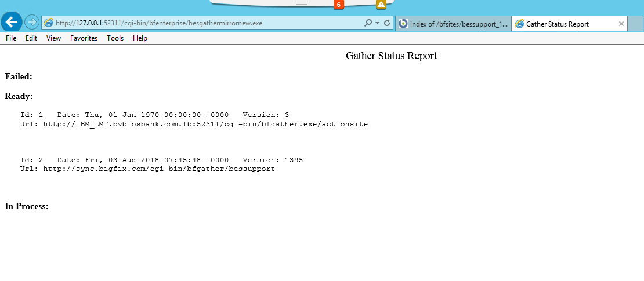Viewport: 644px width, 281px height.
Task: Click favicon on Index of /bfsites tab
Action: pos(403,24)
